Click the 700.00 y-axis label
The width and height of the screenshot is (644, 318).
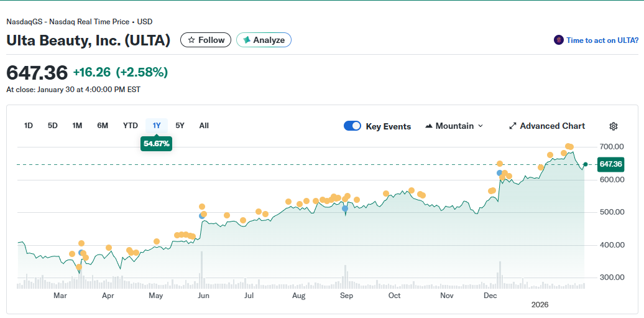pyautogui.click(x=612, y=147)
